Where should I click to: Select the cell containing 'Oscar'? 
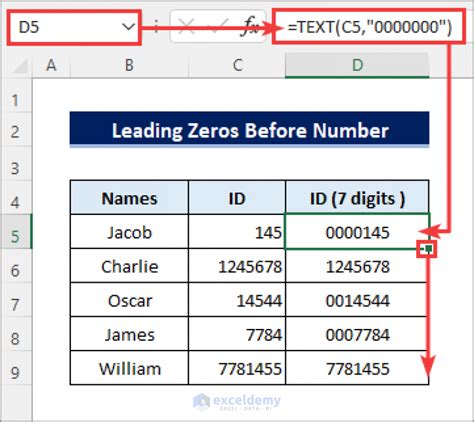click(129, 301)
